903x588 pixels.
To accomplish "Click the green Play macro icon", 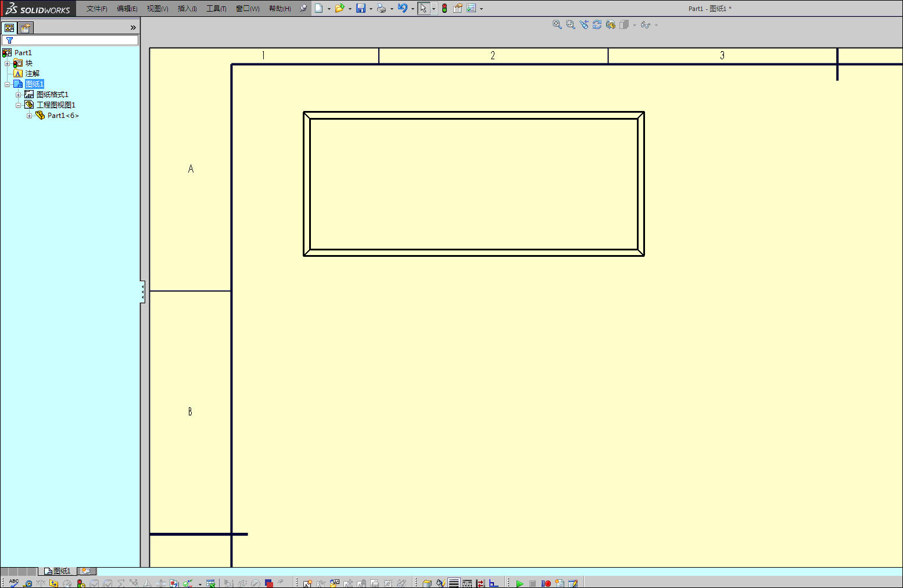I will pos(519,583).
